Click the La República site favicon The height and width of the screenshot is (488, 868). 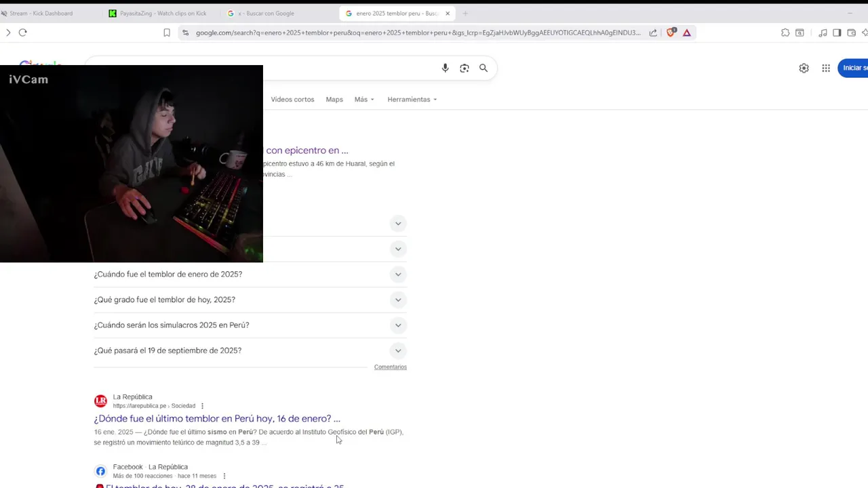(x=100, y=401)
